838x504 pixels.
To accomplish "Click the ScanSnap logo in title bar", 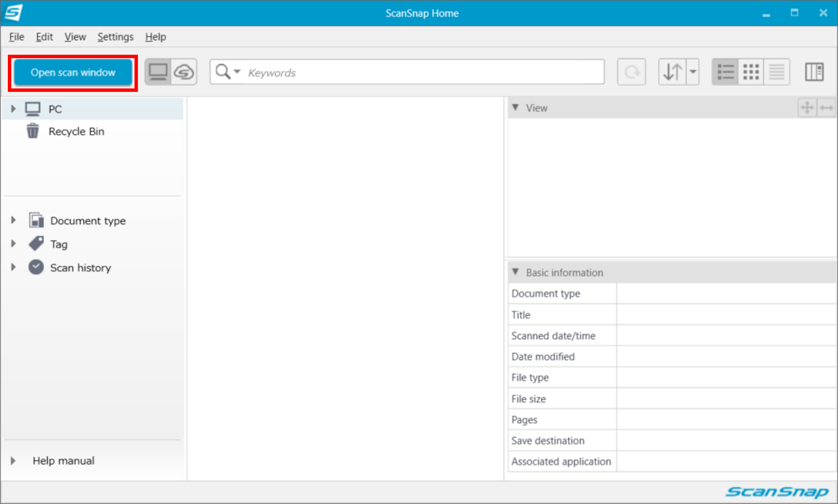I will point(14,12).
